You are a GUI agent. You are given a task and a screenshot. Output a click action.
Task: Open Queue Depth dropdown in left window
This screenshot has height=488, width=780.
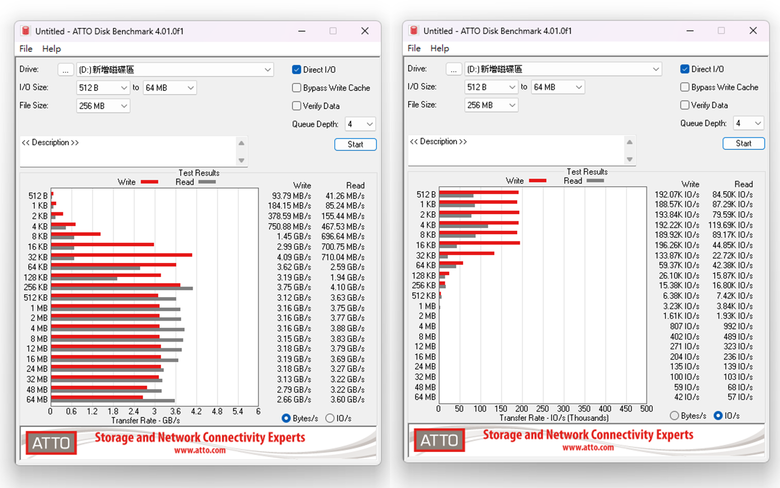[x=360, y=124]
